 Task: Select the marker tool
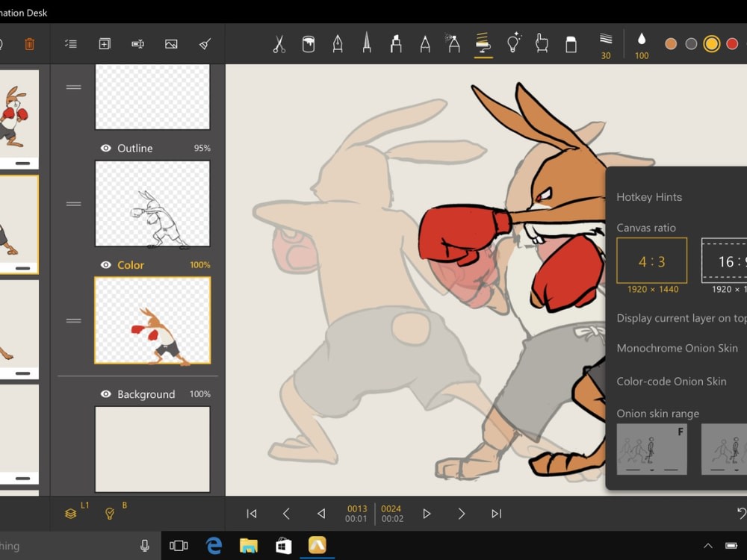(396, 44)
